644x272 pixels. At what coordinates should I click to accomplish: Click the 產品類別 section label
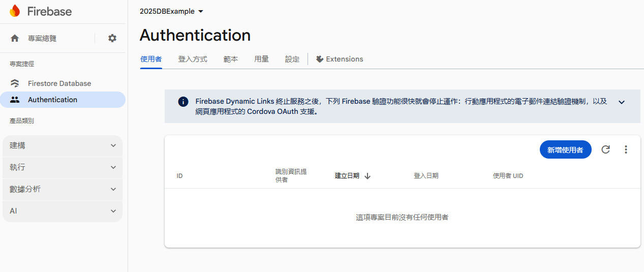(x=22, y=121)
